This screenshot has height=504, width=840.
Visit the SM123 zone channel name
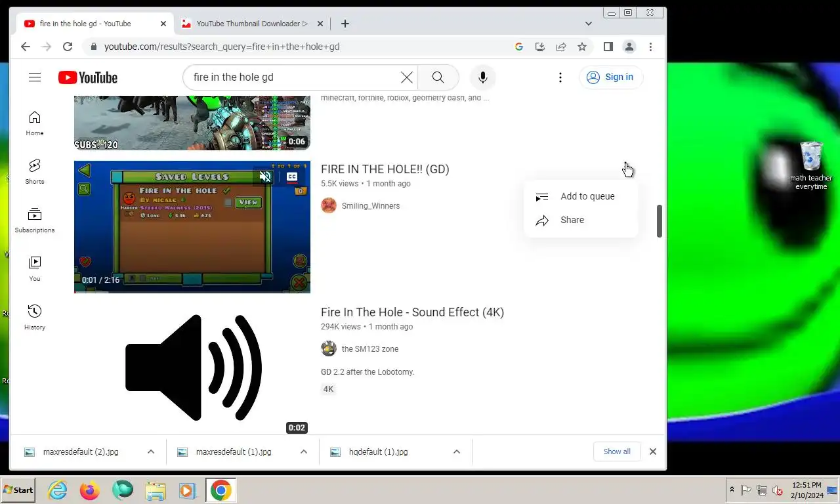point(370,349)
